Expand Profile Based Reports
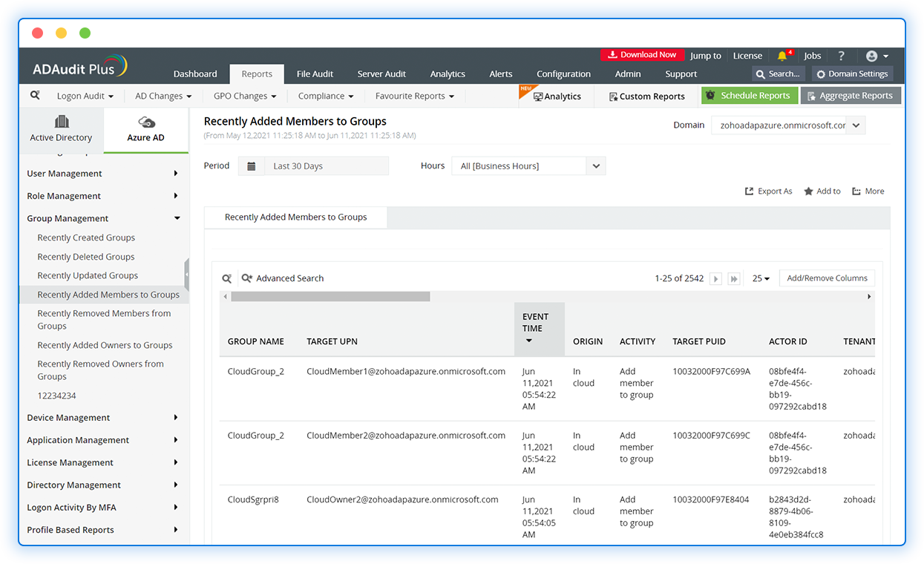This screenshot has width=924, height=564. (x=103, y=530)
